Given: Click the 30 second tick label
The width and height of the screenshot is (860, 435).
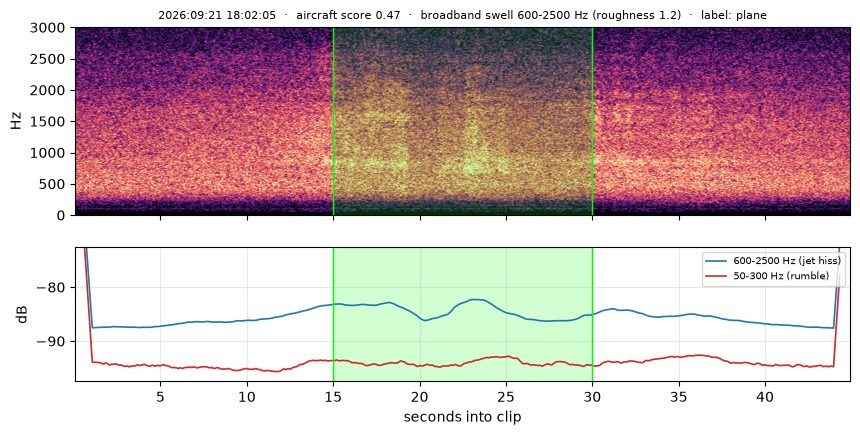Looking at the screenshot, I should (x=593, y=397).
